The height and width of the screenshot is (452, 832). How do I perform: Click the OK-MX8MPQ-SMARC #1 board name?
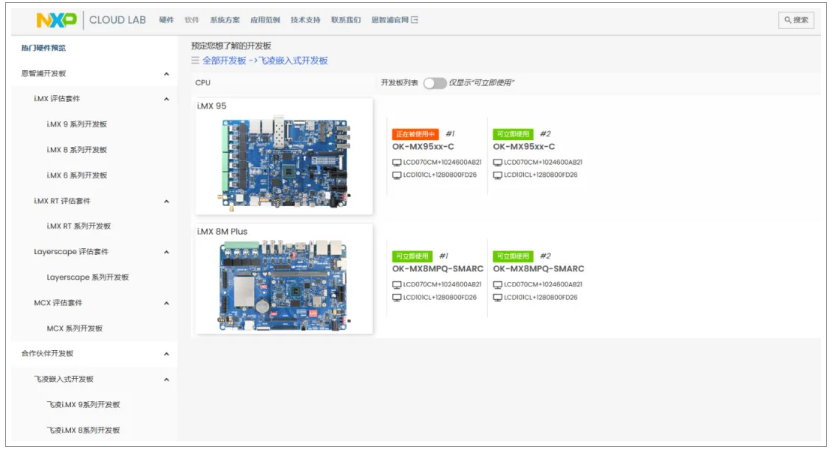tap(438, 269)
